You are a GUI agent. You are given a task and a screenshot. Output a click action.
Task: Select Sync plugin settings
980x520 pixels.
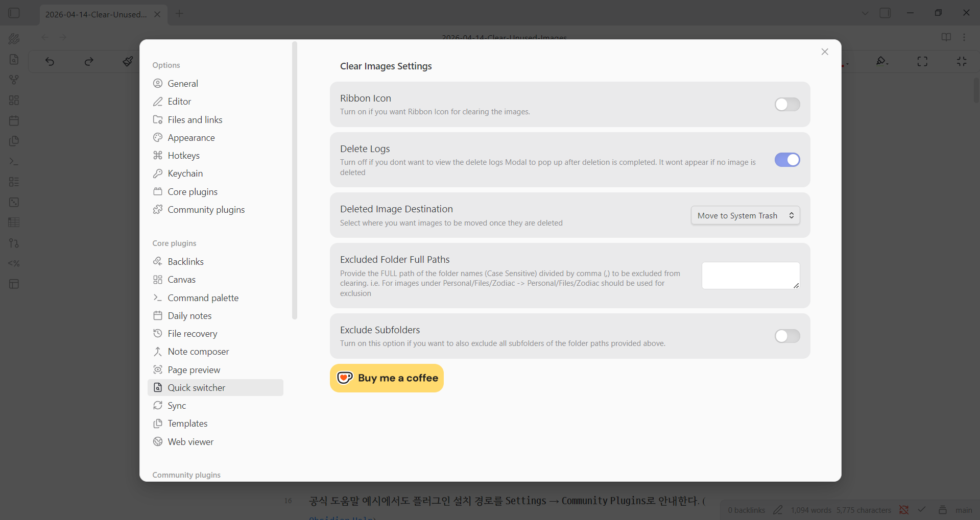tap(216, 406)
